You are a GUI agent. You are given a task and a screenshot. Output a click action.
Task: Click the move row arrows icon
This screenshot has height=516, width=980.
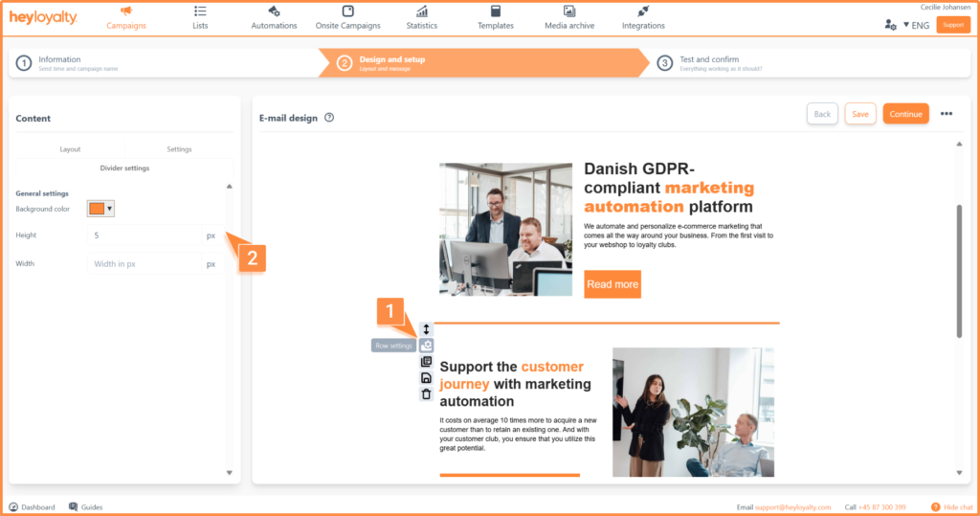[427, 329]
